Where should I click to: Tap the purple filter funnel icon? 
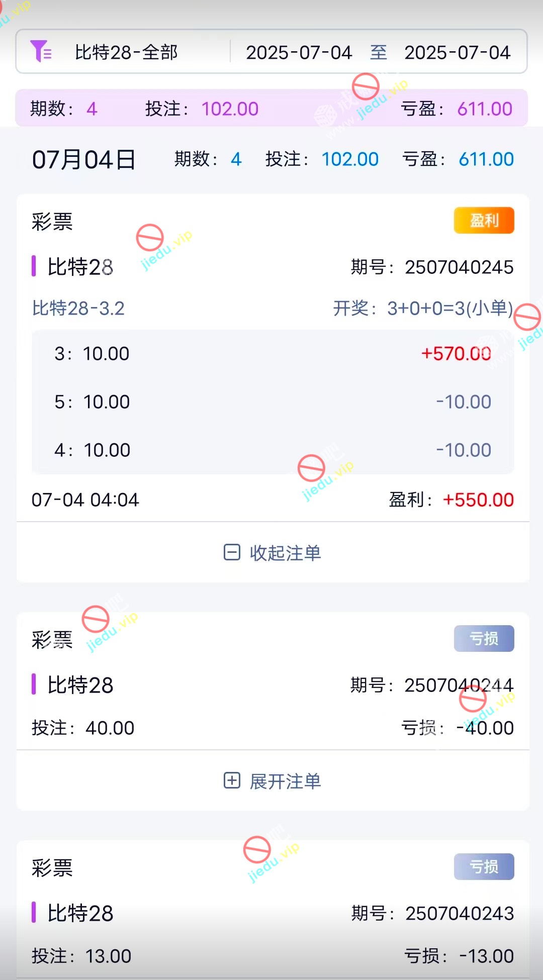pyautogui.click(x=41, y=51)
